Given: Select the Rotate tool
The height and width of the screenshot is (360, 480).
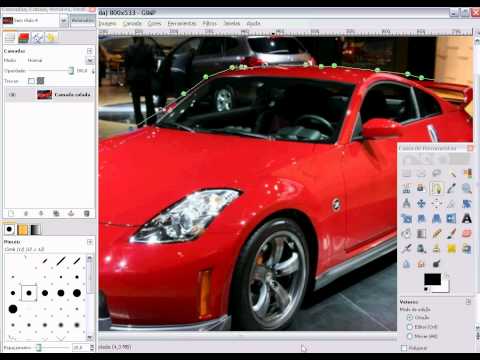Looking at the screenshot, I should click(x=467, y=203).
